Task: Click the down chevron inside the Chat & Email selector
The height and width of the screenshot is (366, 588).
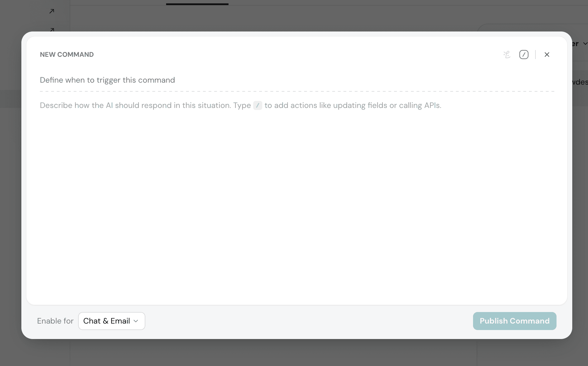Action: click(x=136, y=321)
